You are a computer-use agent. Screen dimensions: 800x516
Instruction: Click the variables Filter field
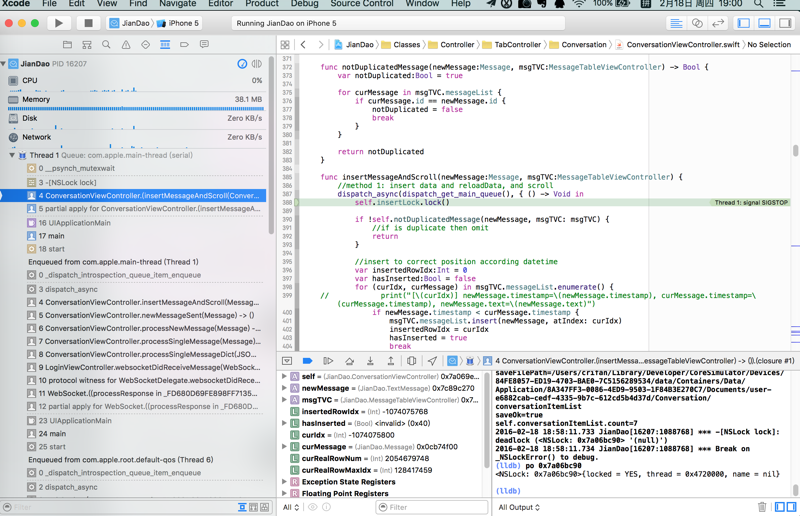coord(430,507)
